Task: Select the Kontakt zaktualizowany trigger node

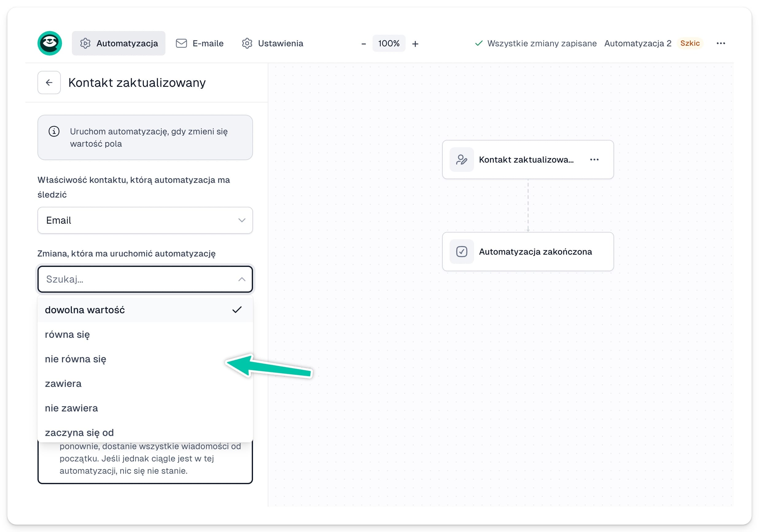Action: [x=528, y=160]
